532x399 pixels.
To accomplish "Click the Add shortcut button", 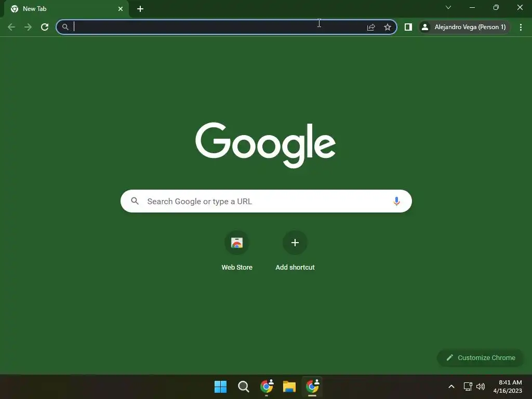I will (295, 251).
